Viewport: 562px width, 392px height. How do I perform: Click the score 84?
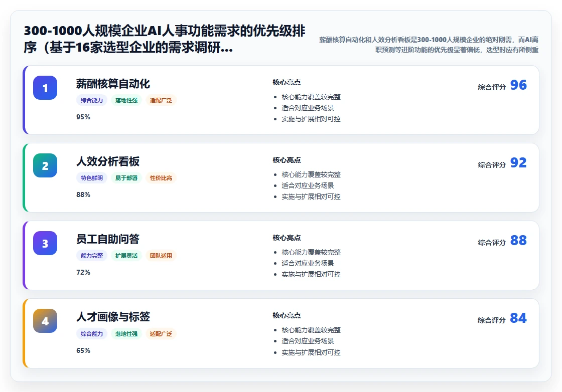click(x=518, y=318)
